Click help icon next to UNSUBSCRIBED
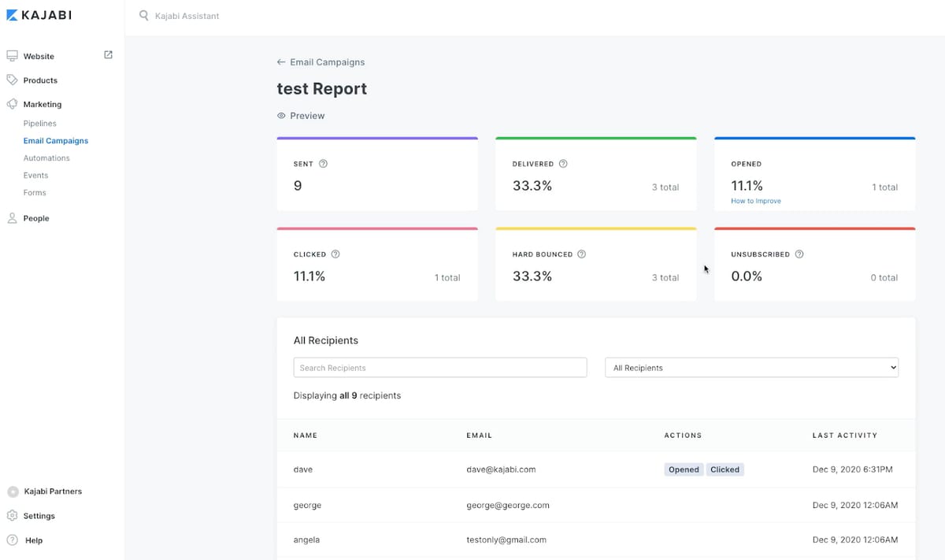945x560 pixels. pos(799,254)
